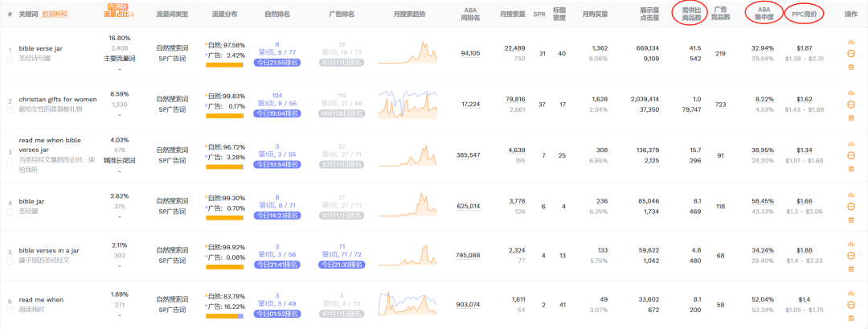The width and height of the screenshot is (868, 329).
Task: Click minus-circle icon for bible verses in a jar
Action: 851,256
